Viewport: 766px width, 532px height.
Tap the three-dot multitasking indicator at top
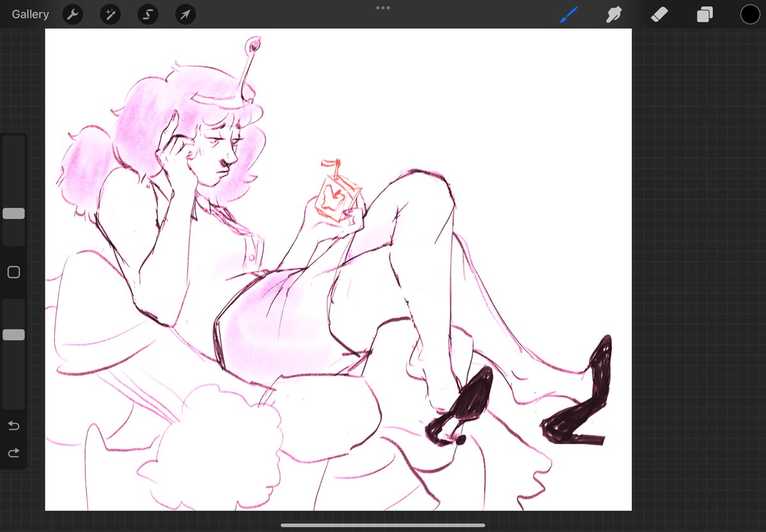[x=383, y=8]
